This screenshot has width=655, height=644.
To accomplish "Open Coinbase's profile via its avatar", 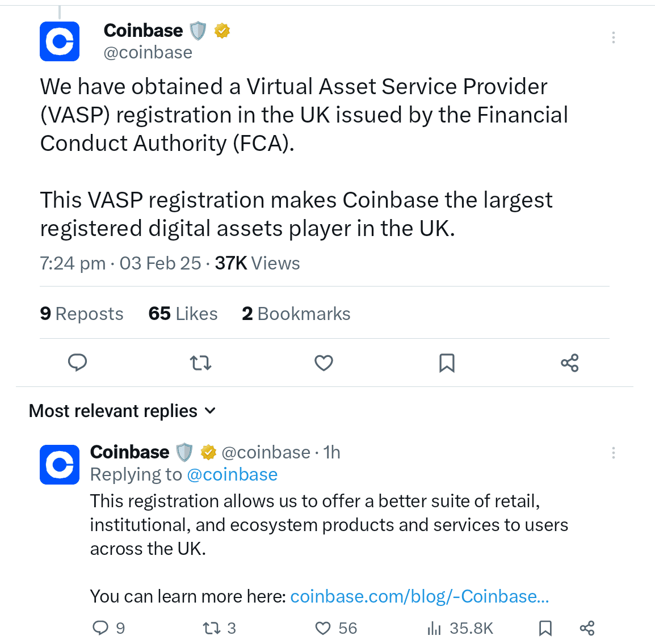I will [x=59, y=41].
